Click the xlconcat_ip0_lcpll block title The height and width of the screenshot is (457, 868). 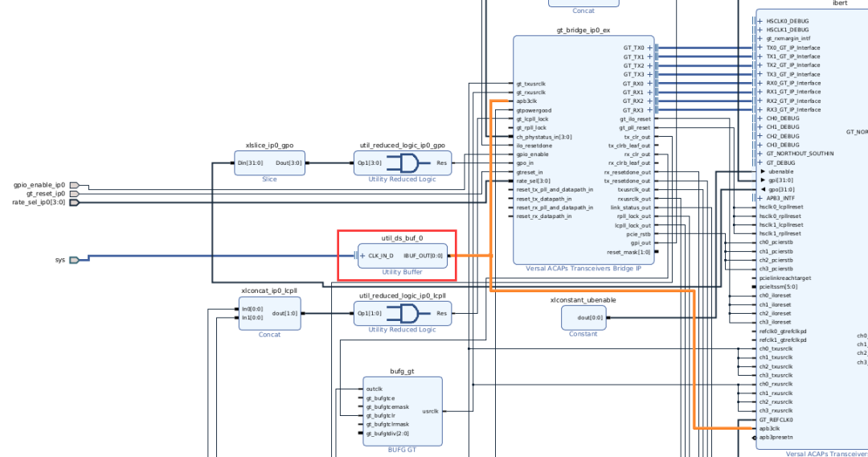coord(269,290)
